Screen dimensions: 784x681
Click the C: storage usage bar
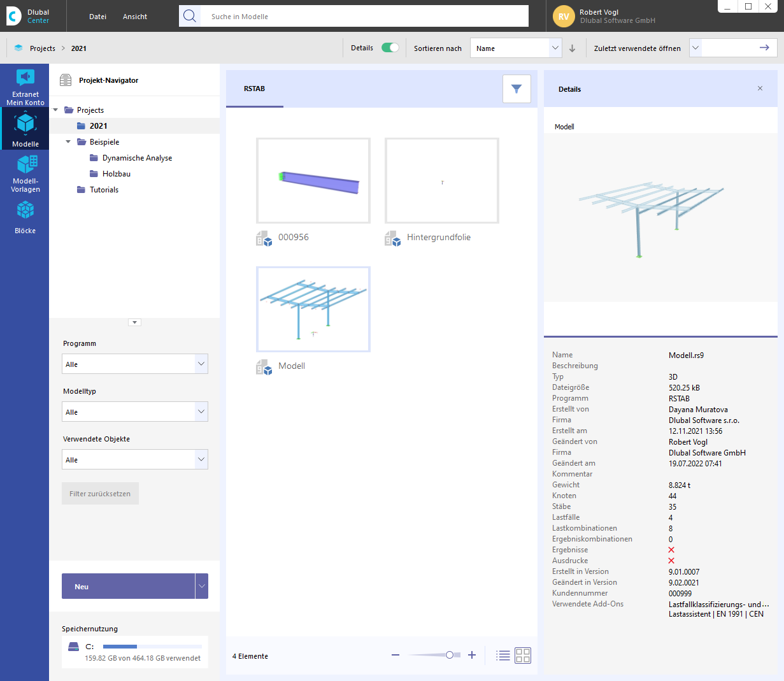[x=151, y=647]
